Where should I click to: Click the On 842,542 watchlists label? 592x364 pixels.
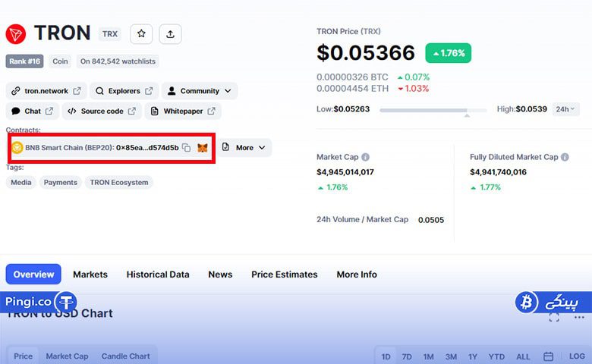[118, 61]
